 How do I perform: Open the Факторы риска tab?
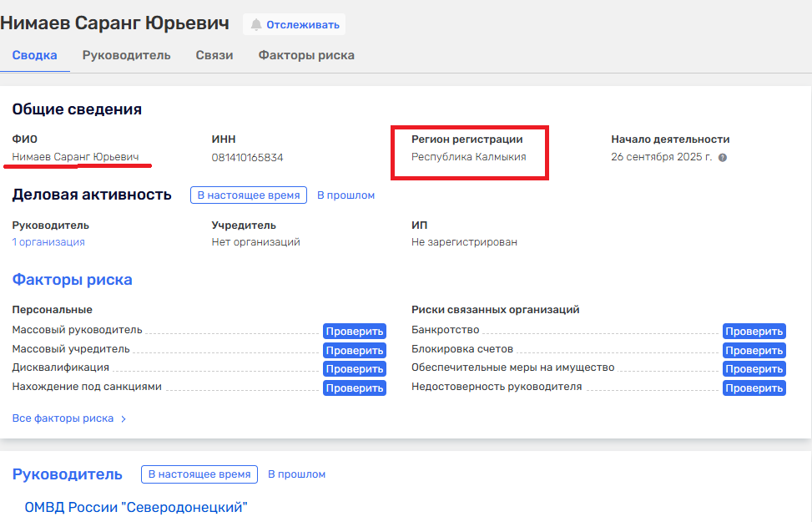[x=305, y=55]
